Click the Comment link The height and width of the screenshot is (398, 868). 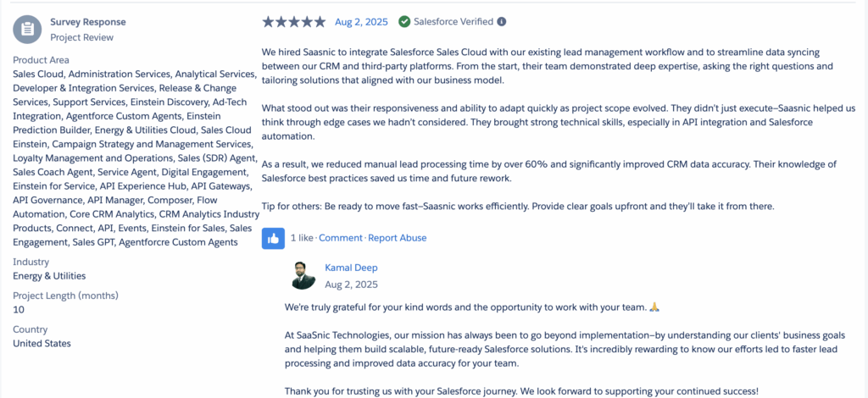pyautogui.click(x=340, y=238)
